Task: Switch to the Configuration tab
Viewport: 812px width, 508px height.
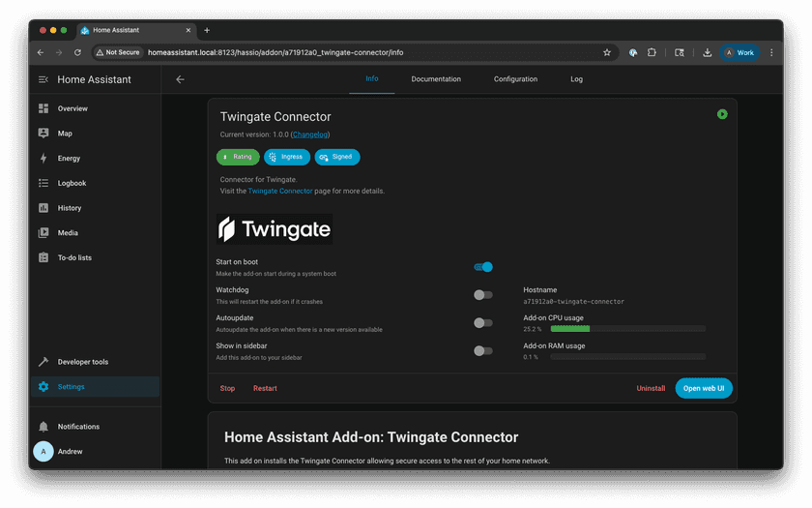Action: pos(515,79)
